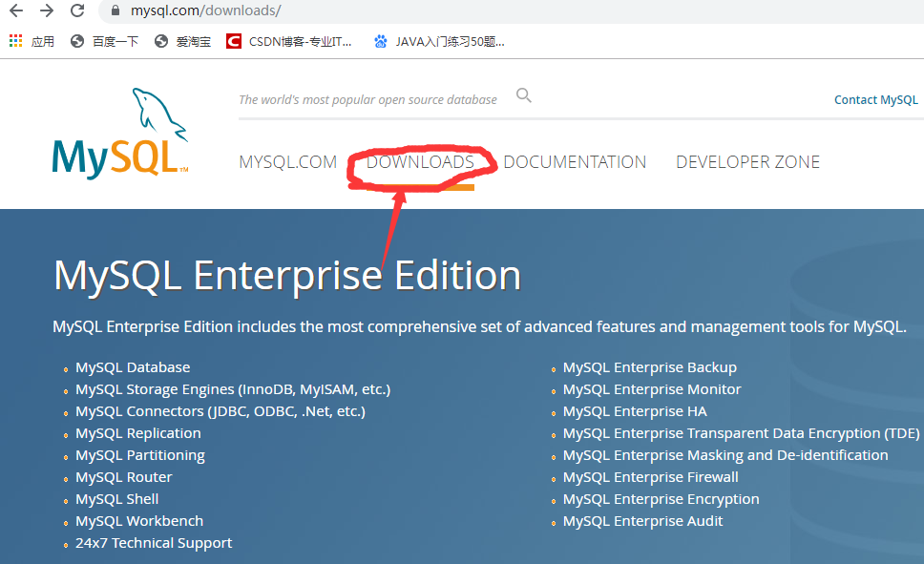Select the DOWNLOADS navigation item
924x564 pixels.
(x=421, y=162)
